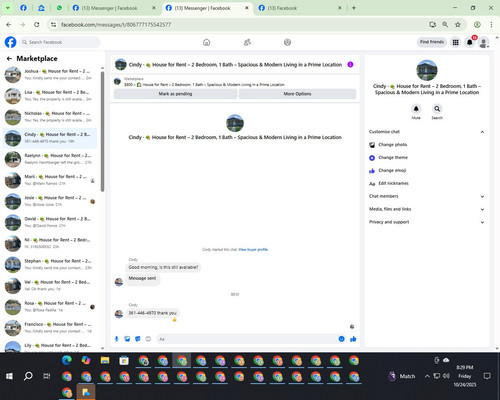Screen dimensions: 500x400
Task: Click the listing thumbnail in right panel
Action: (x=427, y=70)
